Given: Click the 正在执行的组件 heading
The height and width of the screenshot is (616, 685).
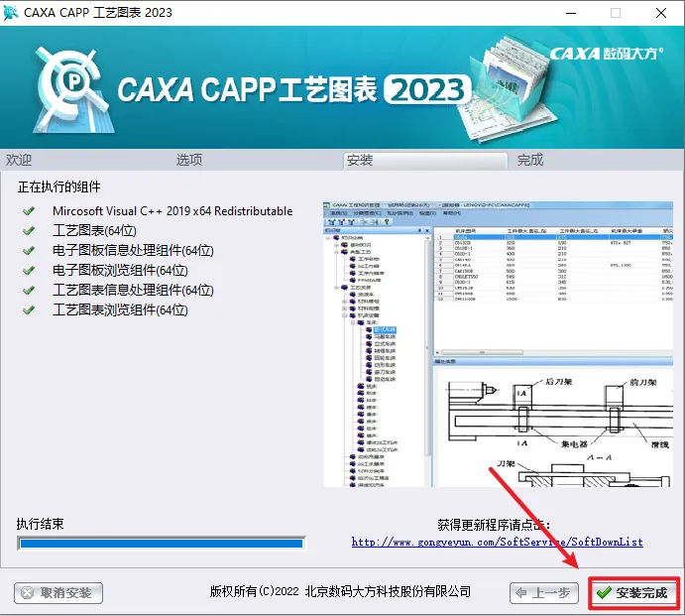Looking at the screenshot, I should point(58,187).
